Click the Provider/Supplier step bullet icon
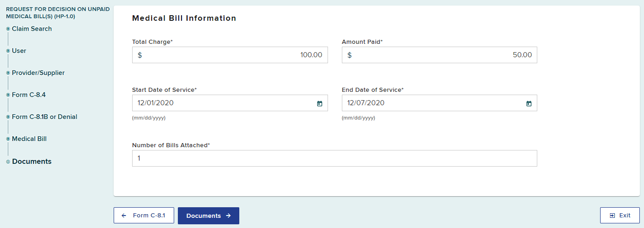 8,73
